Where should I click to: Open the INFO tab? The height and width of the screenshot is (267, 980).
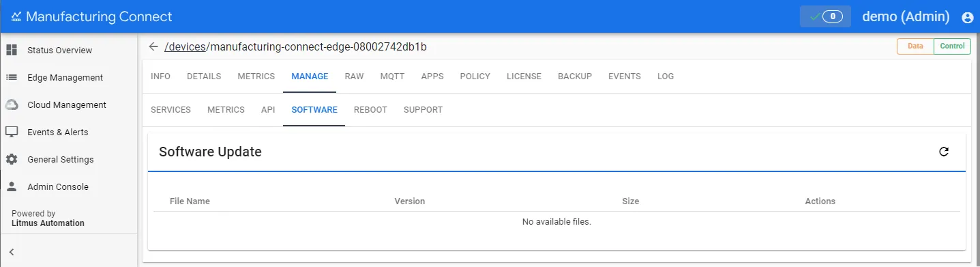(160, 76)
